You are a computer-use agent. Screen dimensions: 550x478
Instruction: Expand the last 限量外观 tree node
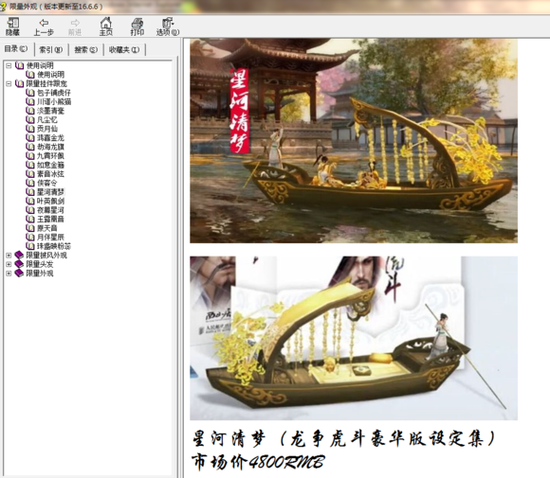[x=9, y=273]
